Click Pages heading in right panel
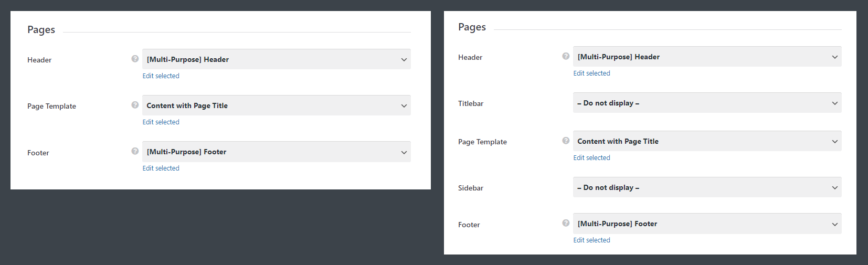Image resolution: width=868 pixels, height=265 pixels. 472,27
